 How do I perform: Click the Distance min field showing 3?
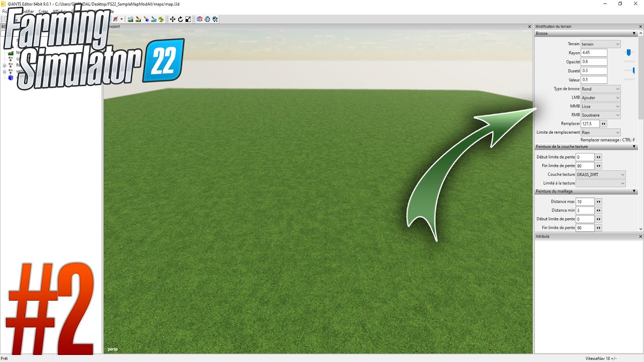coord(585,210)
